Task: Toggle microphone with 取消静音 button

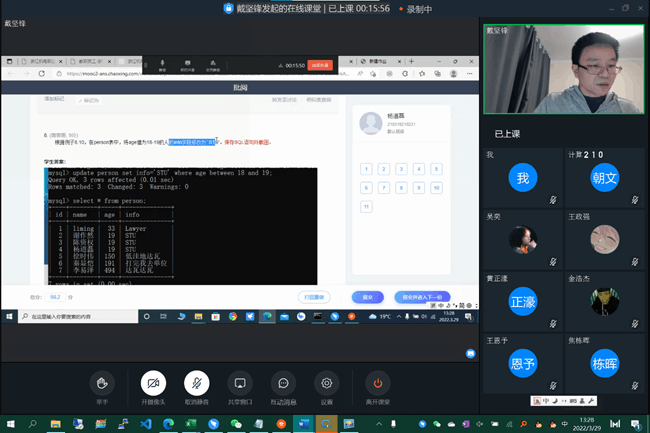Action: click(x=196, y=383)
